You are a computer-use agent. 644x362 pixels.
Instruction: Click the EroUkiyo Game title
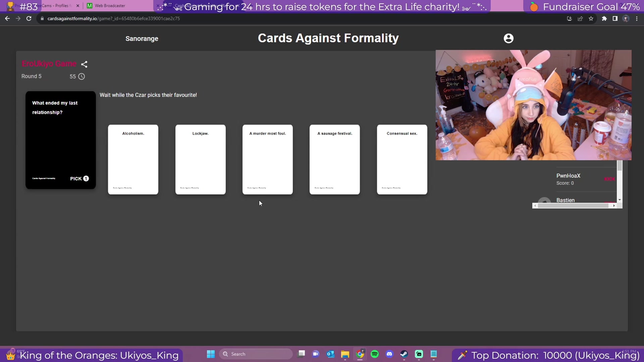pyautogui.click(x=49, y=64)
